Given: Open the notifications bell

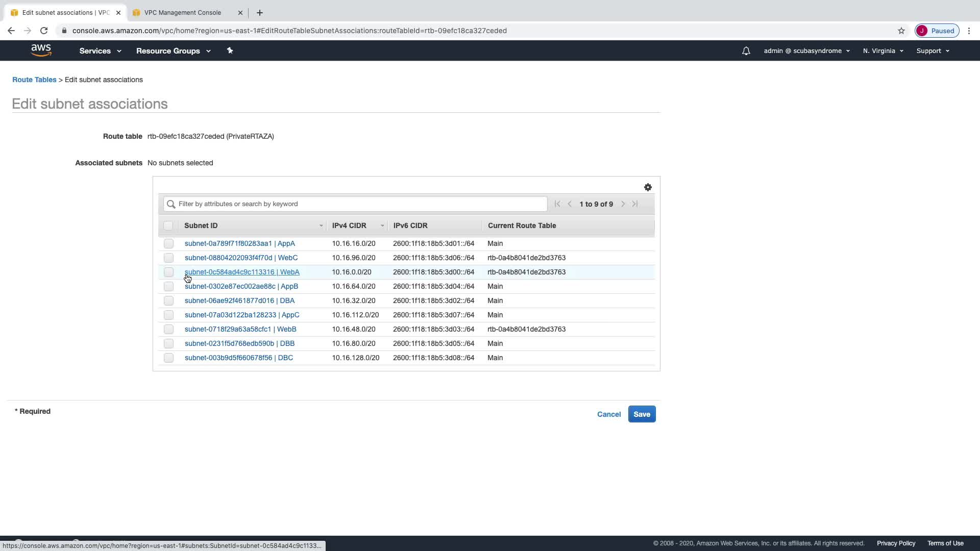Looking at the screenshot, I should 746,51.
